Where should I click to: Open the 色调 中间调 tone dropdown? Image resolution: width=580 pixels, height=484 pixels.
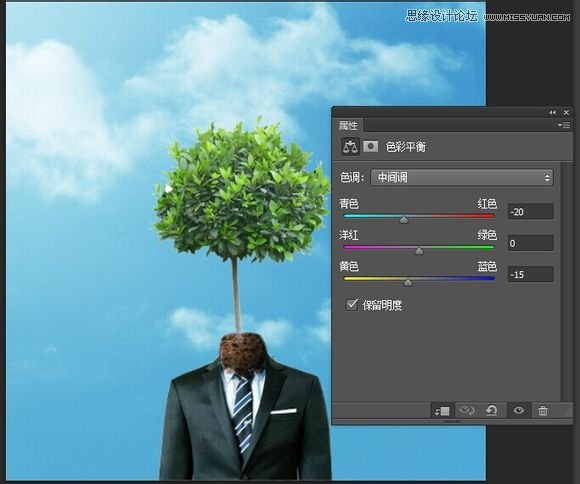pos(462,178)
